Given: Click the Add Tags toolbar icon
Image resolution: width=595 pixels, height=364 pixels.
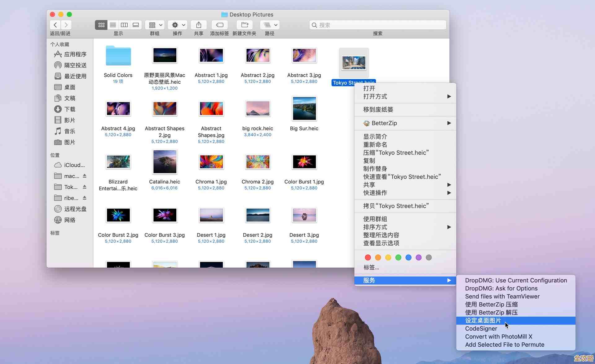Looking at the screenshot, I should (x=219, y=25).
